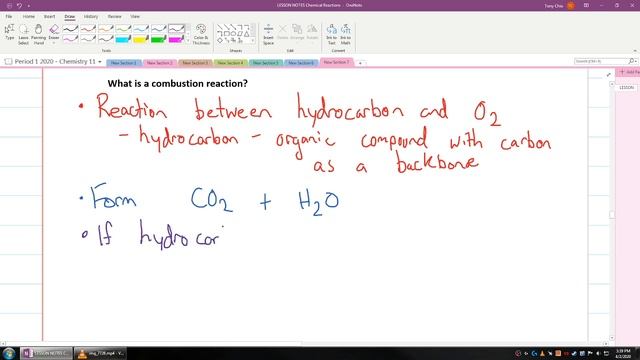Click Add Page button
640x360 pixels.
click(630, 72)
